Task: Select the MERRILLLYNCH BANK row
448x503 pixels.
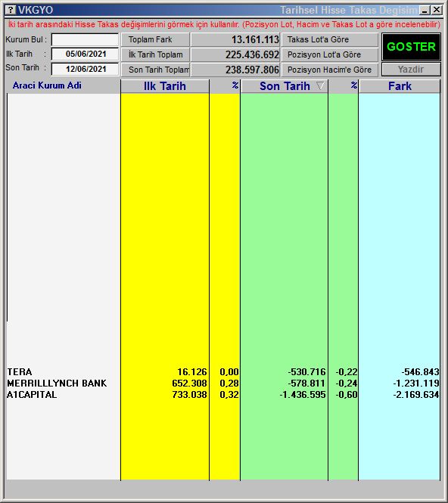Action: point(223,383)
